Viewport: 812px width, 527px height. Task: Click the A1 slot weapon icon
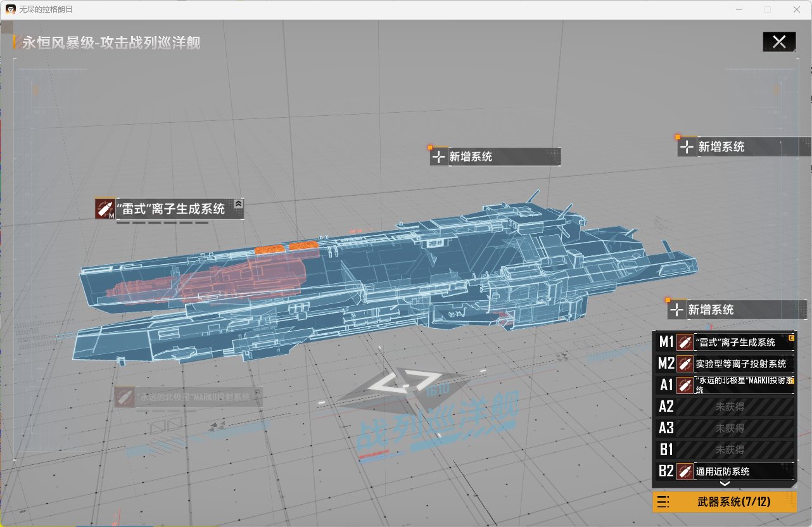tap(684, 385)
